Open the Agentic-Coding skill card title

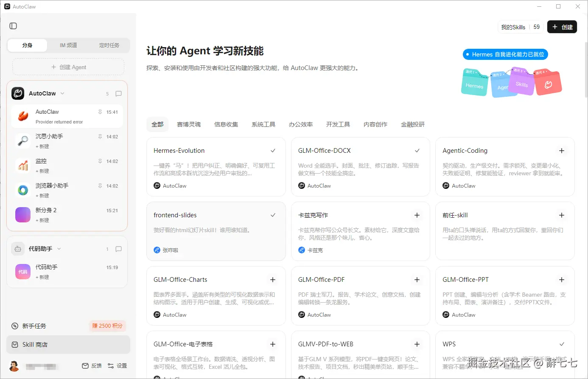pyautogui.click(x=465, y=151)
